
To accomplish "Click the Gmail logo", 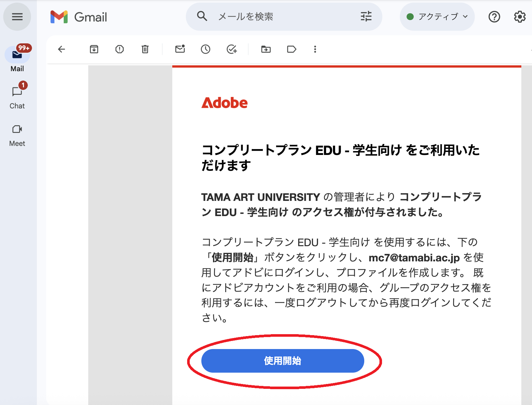I will pos(79,17).
